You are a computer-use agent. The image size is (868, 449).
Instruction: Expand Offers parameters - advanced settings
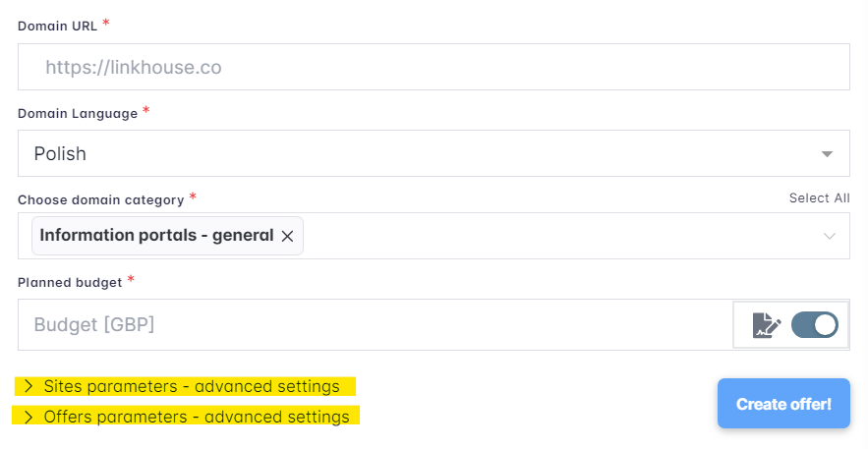coord(196,417)
